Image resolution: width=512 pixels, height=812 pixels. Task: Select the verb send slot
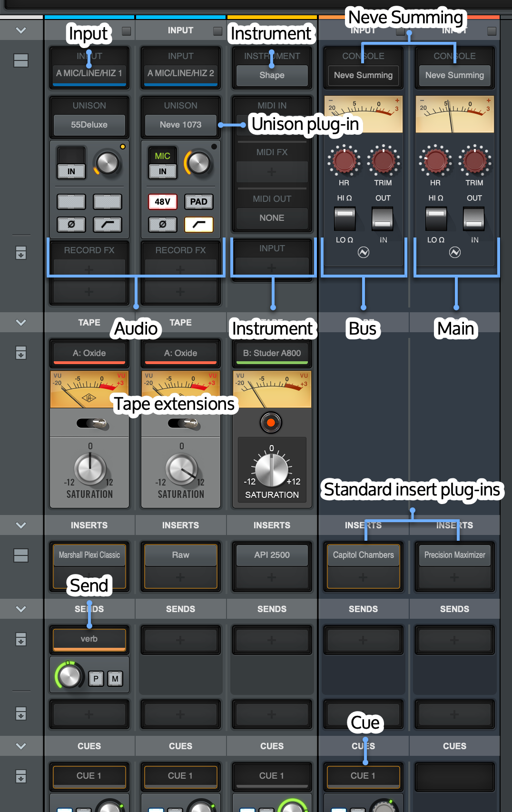click(89, 639)
